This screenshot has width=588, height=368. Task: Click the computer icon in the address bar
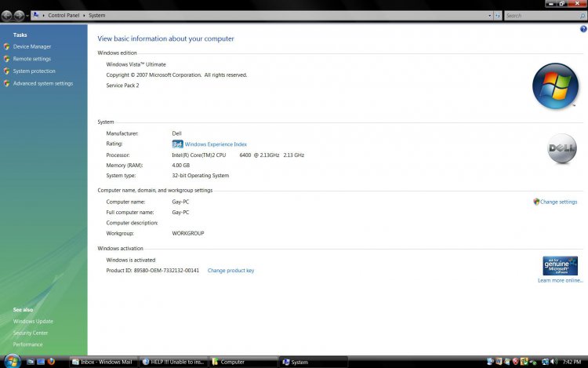click(36, 15)
